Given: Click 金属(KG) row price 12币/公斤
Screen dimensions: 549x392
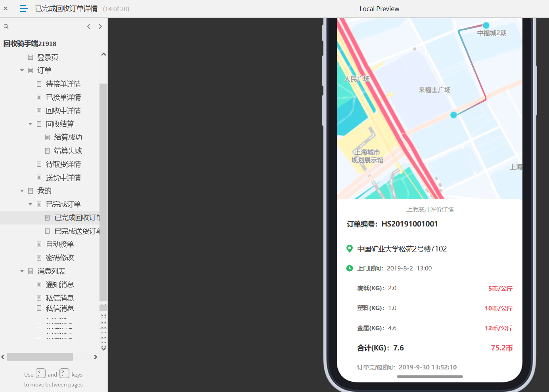Looking at the screenshot, I should pos(499,328).
